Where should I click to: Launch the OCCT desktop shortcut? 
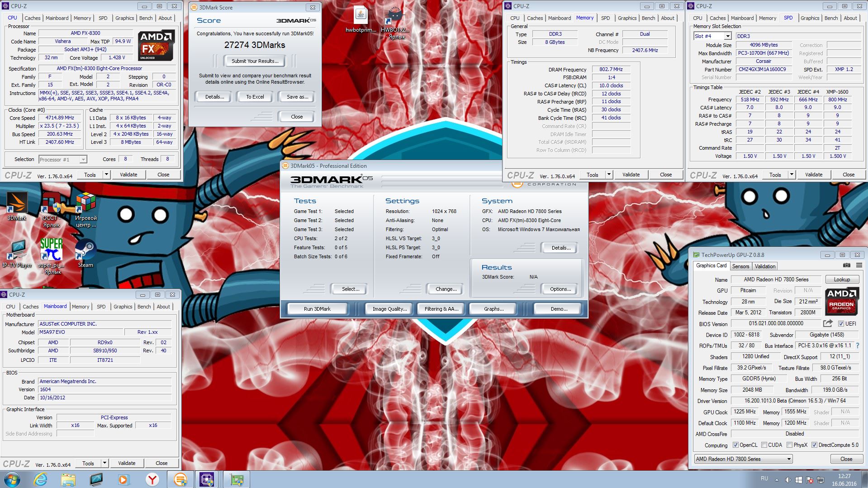(51, 209)
